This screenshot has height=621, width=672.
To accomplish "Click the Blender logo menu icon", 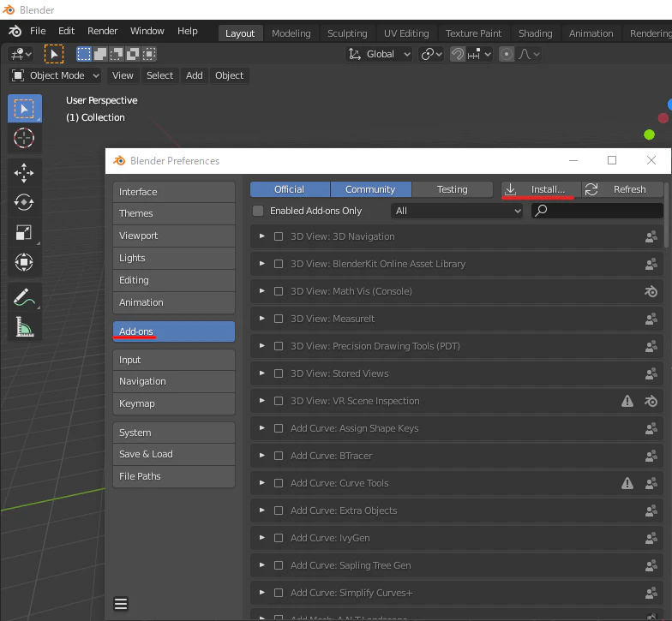I will click(15, 31).
